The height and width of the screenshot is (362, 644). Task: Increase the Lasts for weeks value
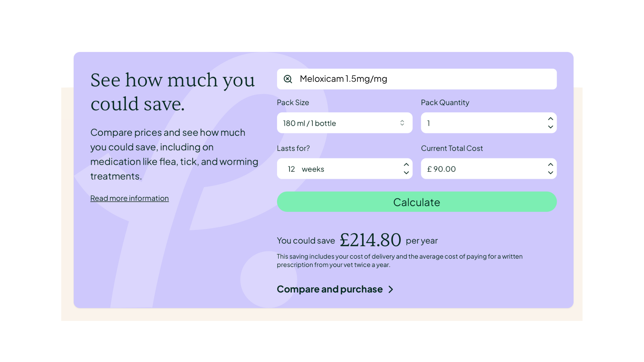tap(406, 164)
